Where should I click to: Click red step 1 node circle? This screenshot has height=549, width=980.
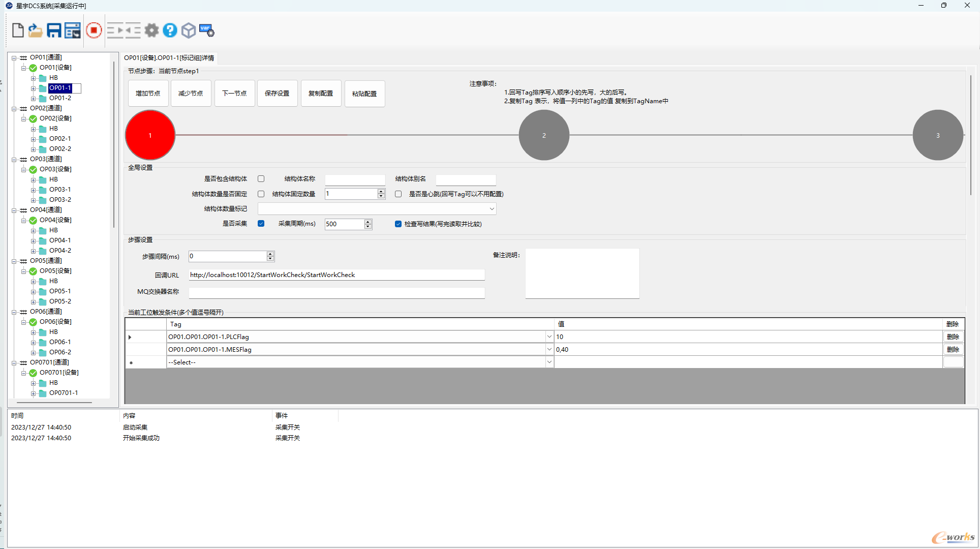tap(150, 135)
